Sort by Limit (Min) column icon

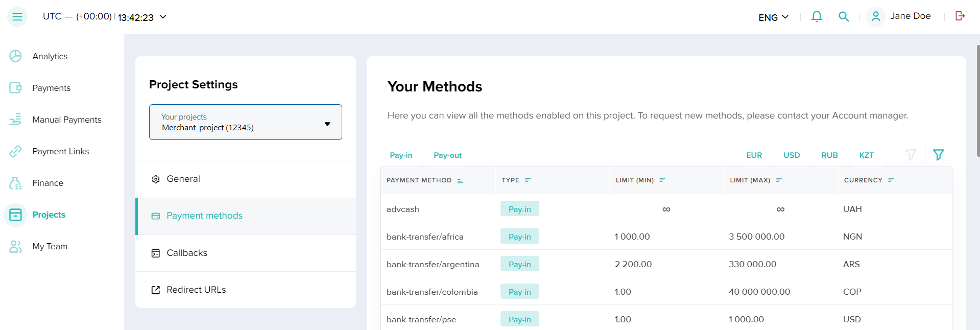click(662, 180)
